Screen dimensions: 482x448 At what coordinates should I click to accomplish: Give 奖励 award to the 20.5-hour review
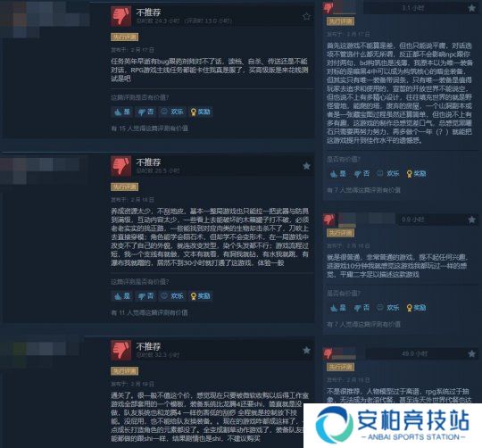(201, 296)
